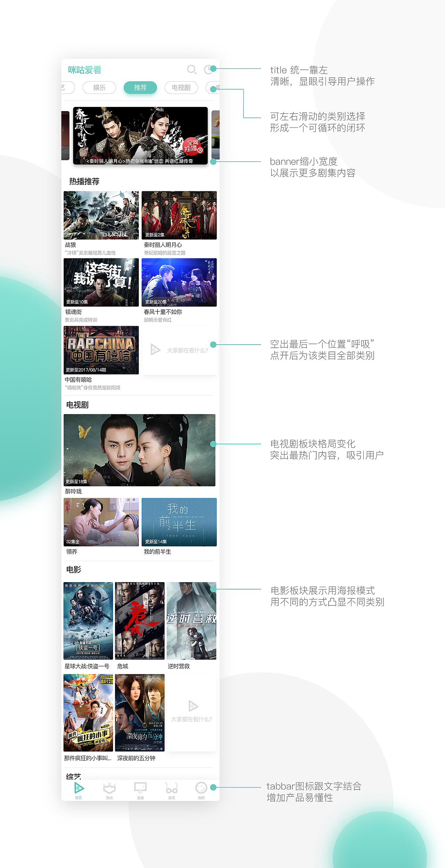
Task: Tap the 镇魂街 title text
Action: 73,312
